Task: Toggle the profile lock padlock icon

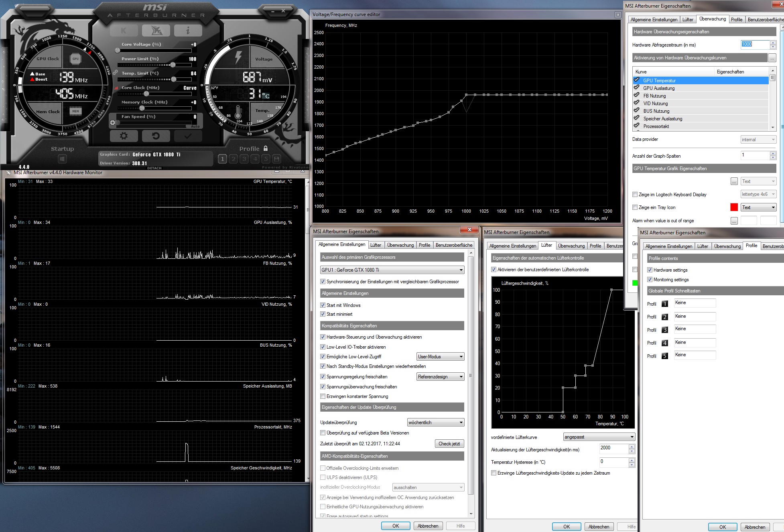Action: point(266,148)
